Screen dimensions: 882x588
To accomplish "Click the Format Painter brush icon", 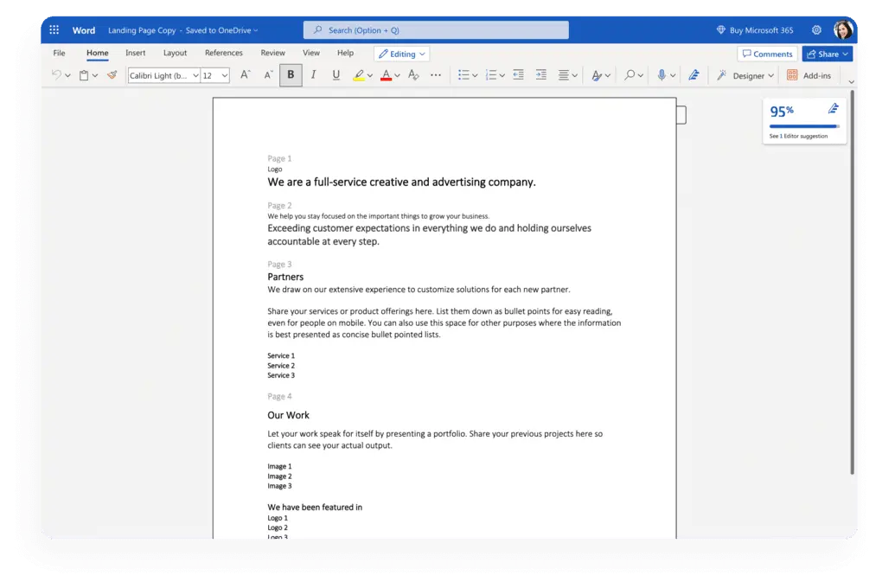I will click(x=112, y=75).
